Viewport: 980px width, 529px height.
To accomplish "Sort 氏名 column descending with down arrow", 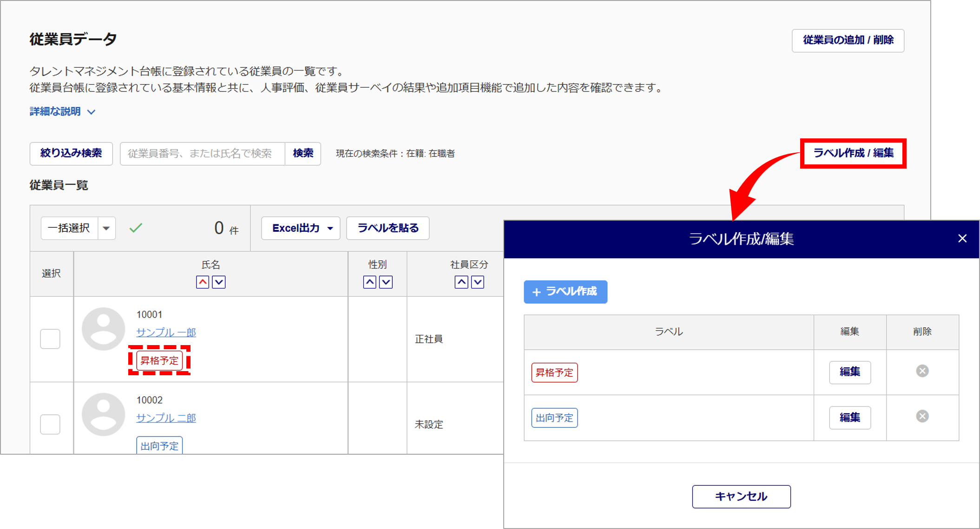I will coord(219,282).
